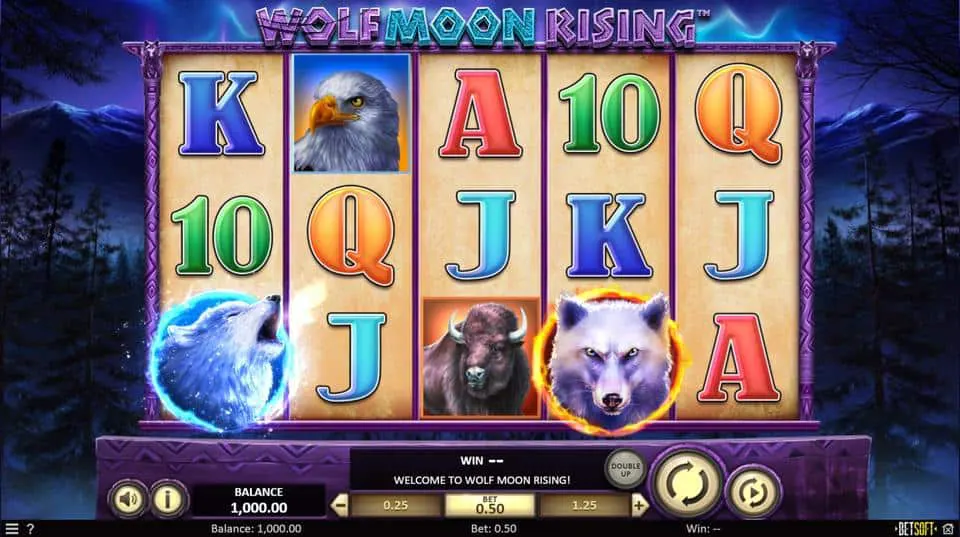Mute the game sound via speaker icon
The image size is (960, 537).
(128, 500)
